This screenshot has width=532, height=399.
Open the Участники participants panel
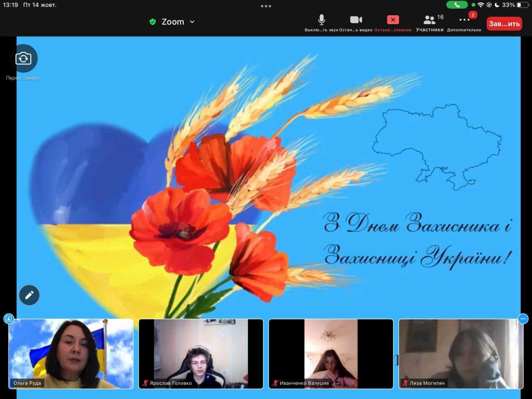click(430, 23)
